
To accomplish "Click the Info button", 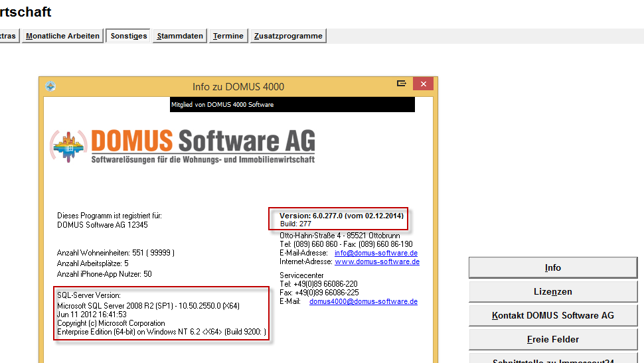I will (x=553, y=267).
